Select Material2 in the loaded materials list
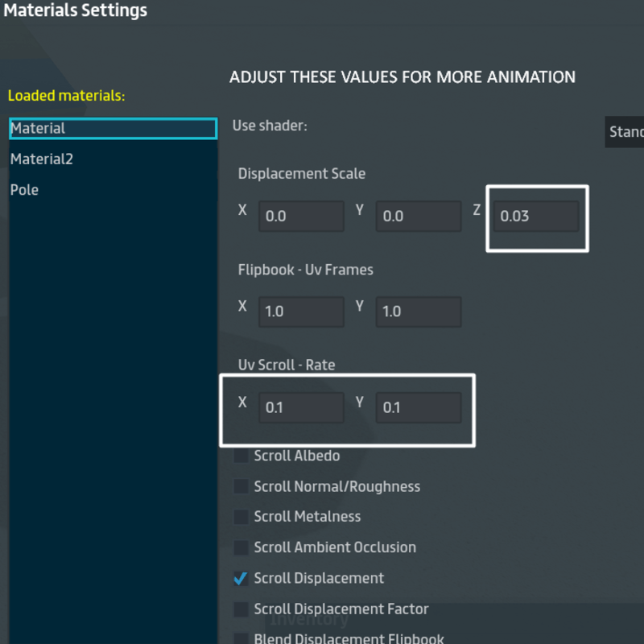This screenshot has height=644, width=644. [42, 159]
